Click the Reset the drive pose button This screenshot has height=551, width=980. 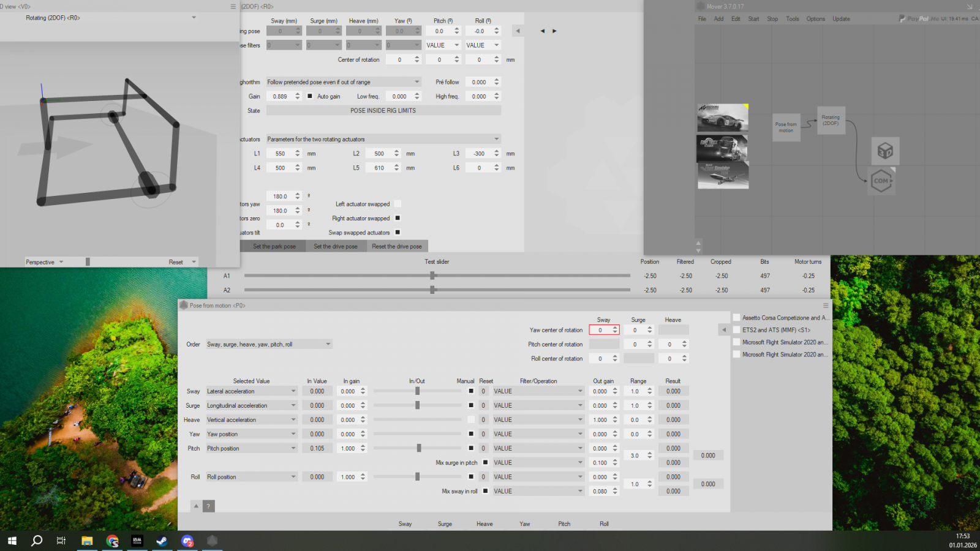pos(397,246)
